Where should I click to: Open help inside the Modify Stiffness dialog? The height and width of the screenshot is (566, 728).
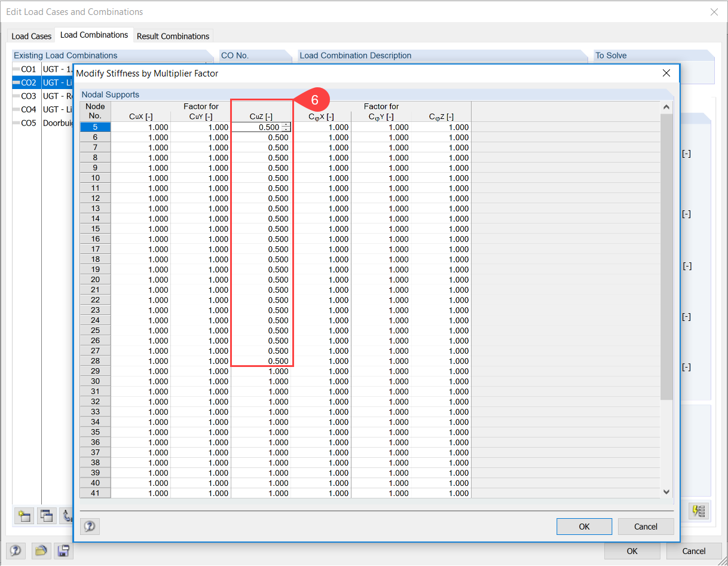click(90, 527)
